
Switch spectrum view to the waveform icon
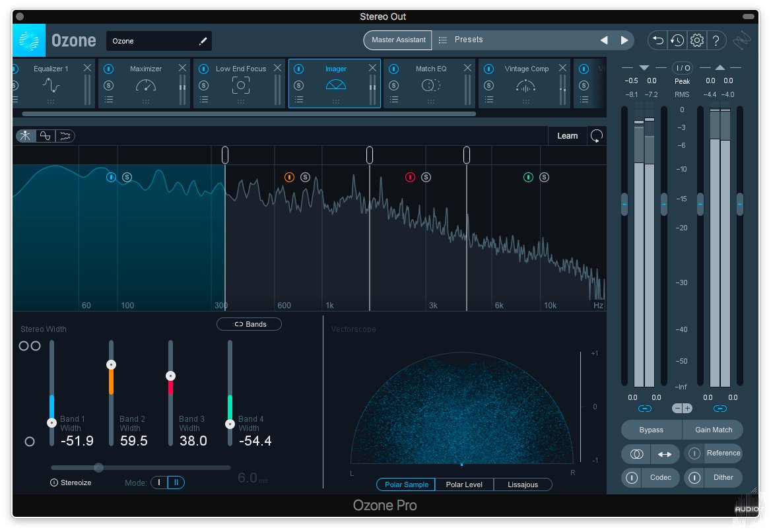pos(64,136)
